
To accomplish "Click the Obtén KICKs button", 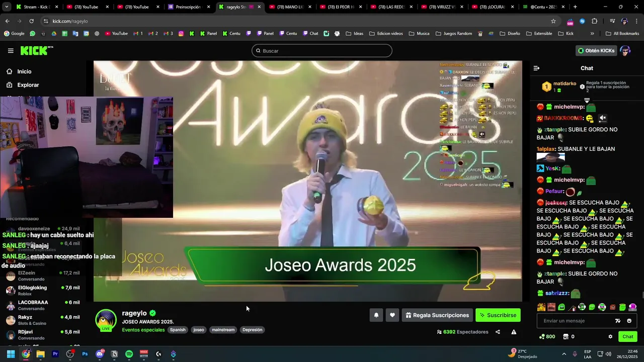I will (596, 51).
